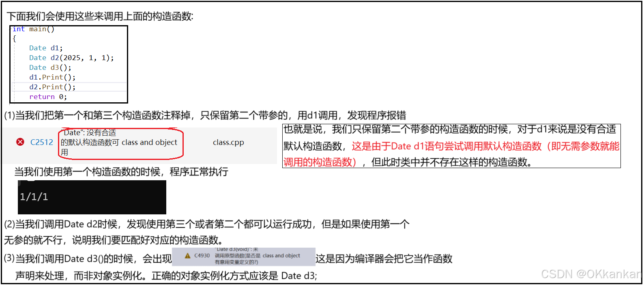The image size is (644, 285).
Task: Click boxed line starting "也就是说，我们只保留第二个带参的"
Action: coord(450,129)
